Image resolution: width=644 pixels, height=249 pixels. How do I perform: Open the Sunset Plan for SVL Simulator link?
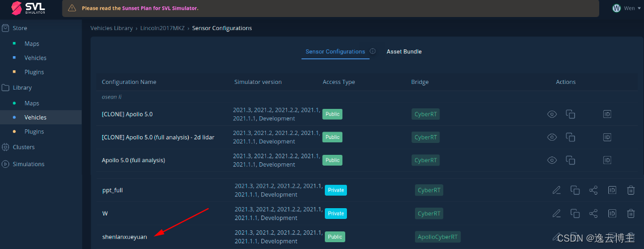(x=160, y=8)
